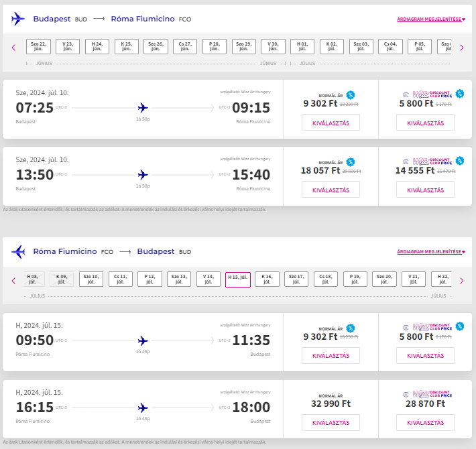Click the outbound departing airplane icon beside Budapest
This screenshot has width=476, height=449.
click(18, 19)
